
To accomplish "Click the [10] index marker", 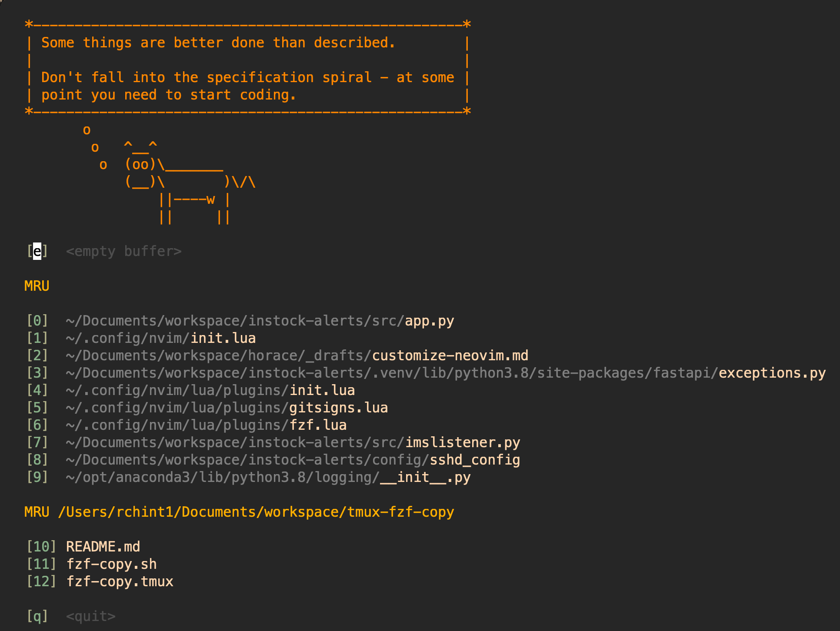I will (41, 547).
